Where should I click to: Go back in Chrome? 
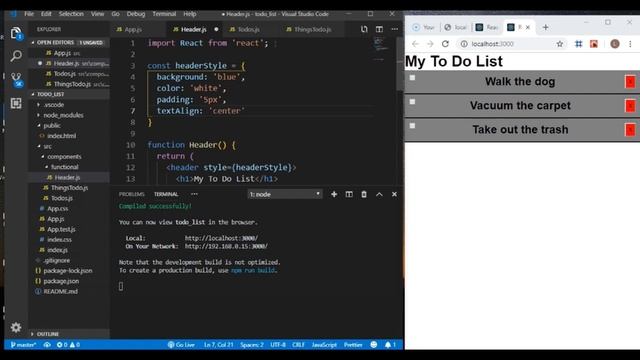[x=415, y=44]
